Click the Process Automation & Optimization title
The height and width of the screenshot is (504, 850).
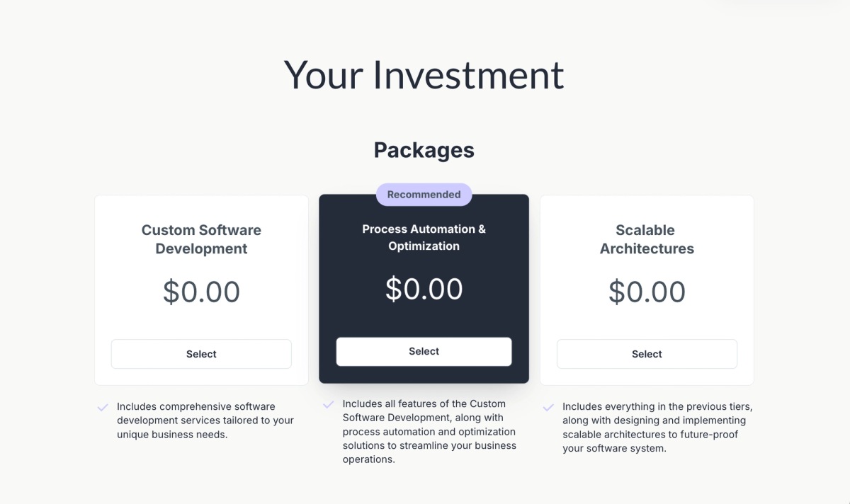(x=424, y=237)
